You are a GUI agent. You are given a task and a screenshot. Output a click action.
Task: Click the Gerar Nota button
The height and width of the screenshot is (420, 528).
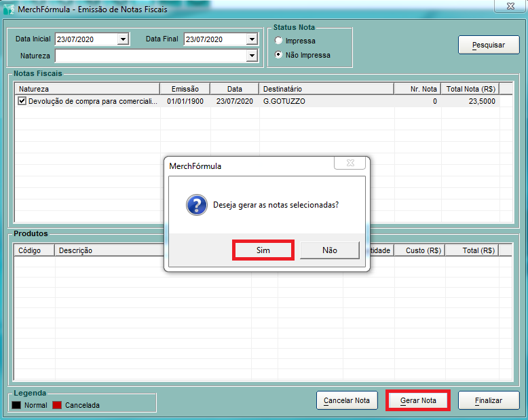click(x=418, y=400)
